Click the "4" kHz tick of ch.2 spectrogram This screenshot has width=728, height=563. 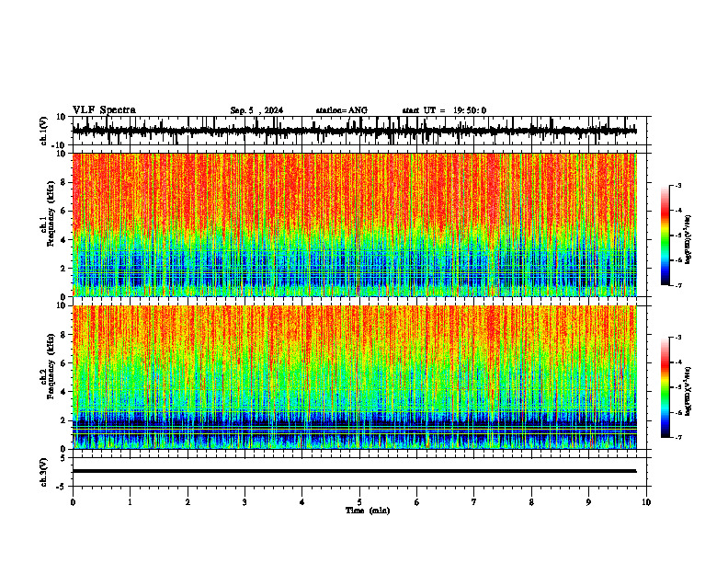[64, 392]
